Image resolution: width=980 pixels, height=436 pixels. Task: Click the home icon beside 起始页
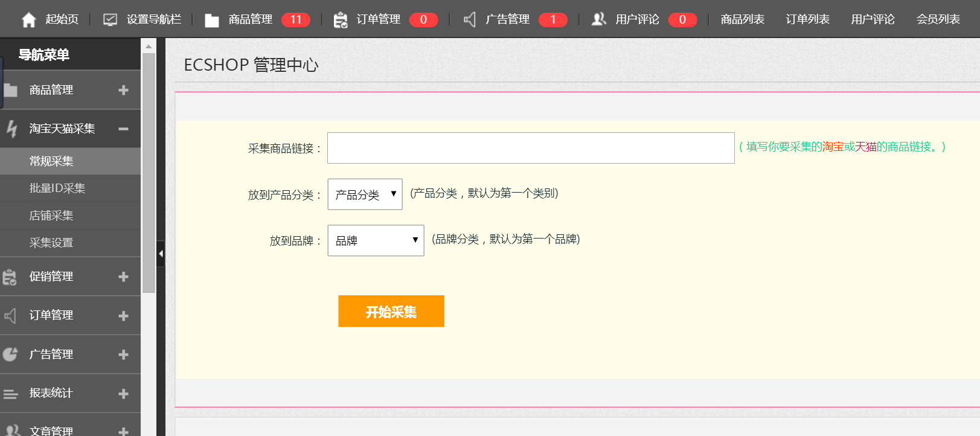[29, 20]
